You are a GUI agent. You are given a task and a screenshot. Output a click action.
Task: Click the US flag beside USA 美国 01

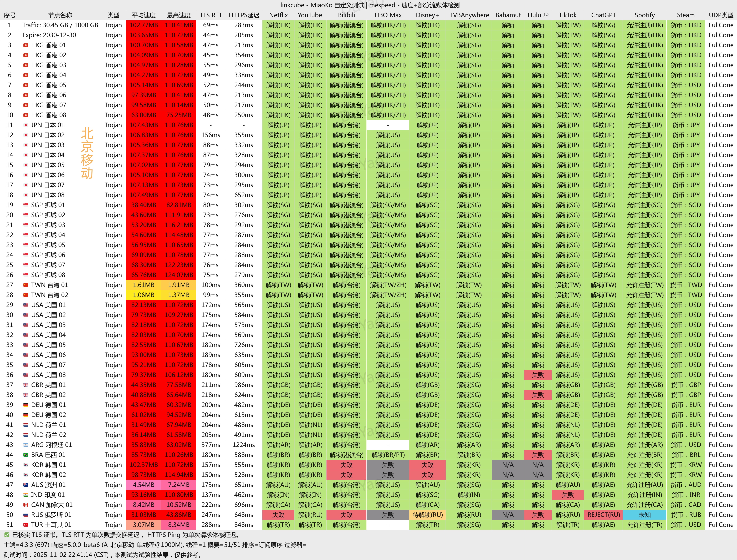pos(26,305)
